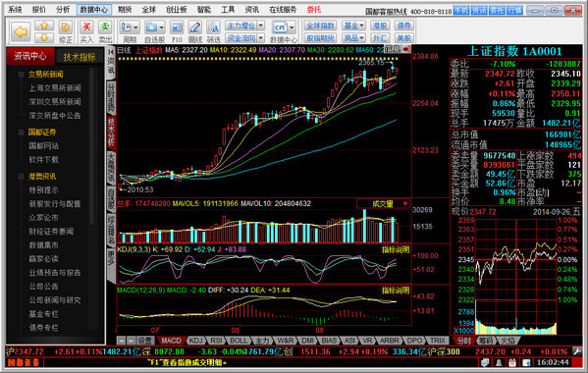
Task: Collapse the 交易所新闻 tree node
Action: point(21,75)
